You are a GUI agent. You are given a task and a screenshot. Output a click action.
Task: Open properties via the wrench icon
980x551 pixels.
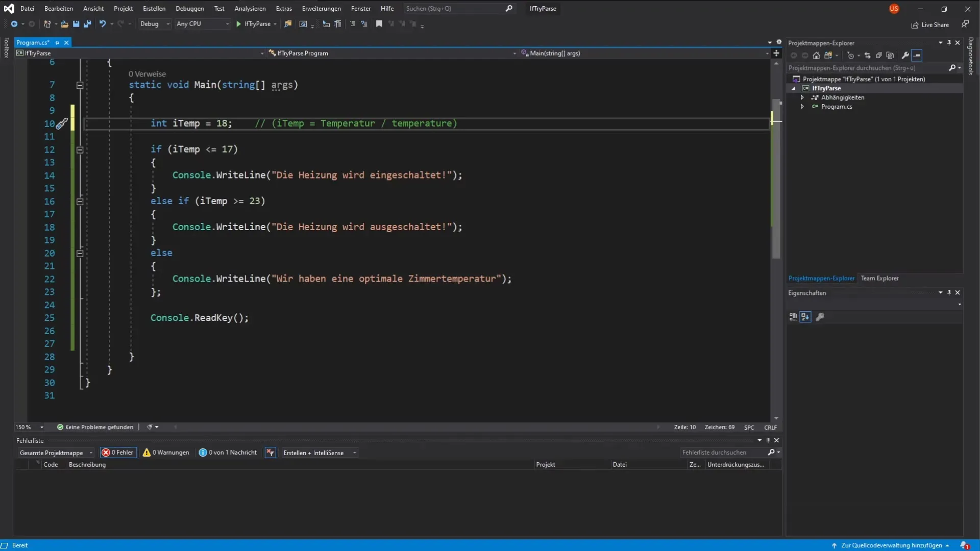click(905, 56)
